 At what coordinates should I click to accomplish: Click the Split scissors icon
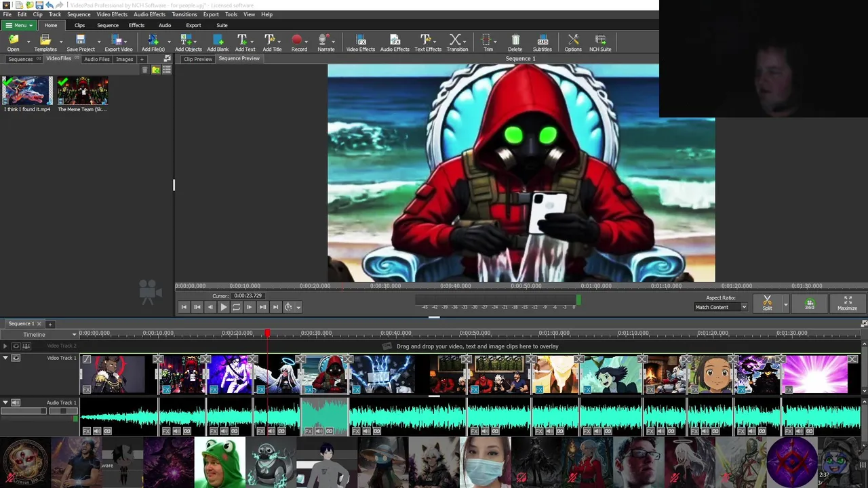[767, 300]
